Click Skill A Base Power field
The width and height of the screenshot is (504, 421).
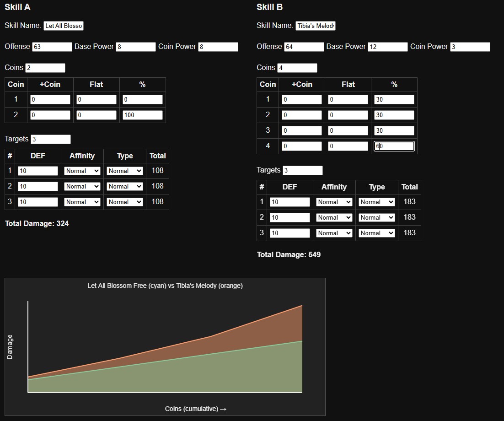click(136, 47)
